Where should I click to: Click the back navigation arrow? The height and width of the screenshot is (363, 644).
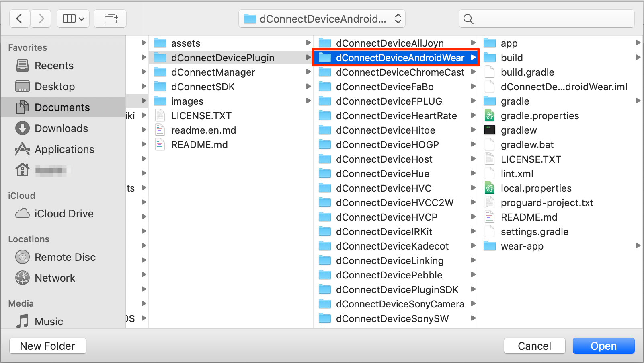coord(19,19)
